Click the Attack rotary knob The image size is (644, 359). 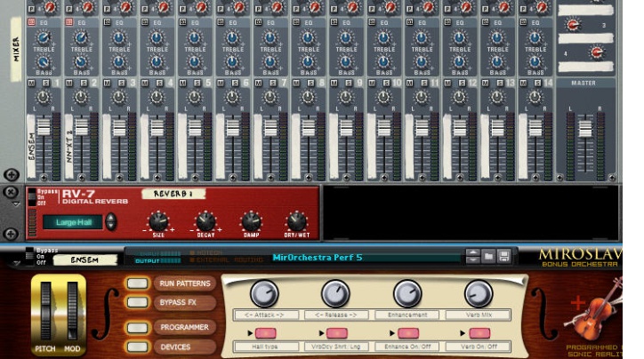point(264,294)
